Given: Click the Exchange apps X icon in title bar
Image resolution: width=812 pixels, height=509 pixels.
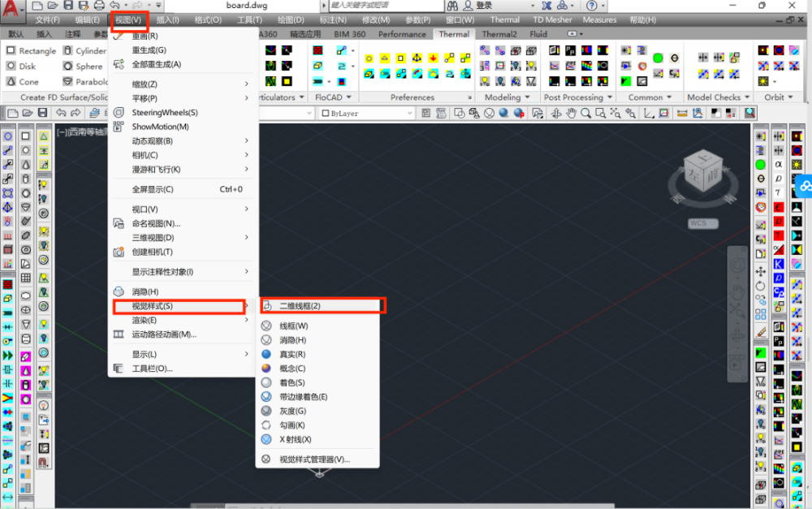Looking at the screenshot, I should coord(546,6).
